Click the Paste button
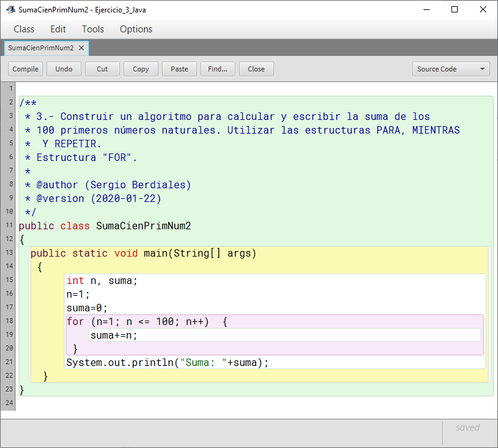 pyautogui.click(x=179, y=69)
